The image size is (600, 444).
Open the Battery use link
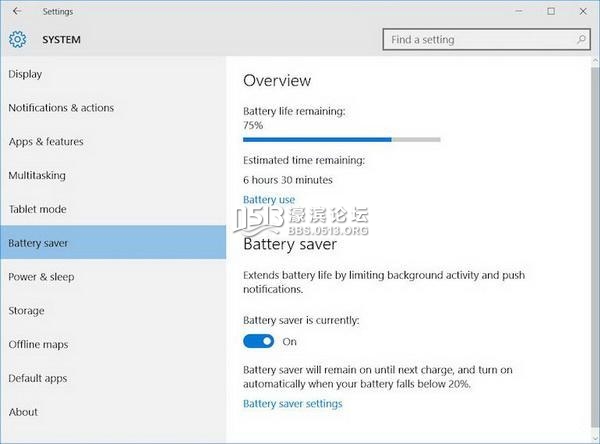[x=269, y=200]
